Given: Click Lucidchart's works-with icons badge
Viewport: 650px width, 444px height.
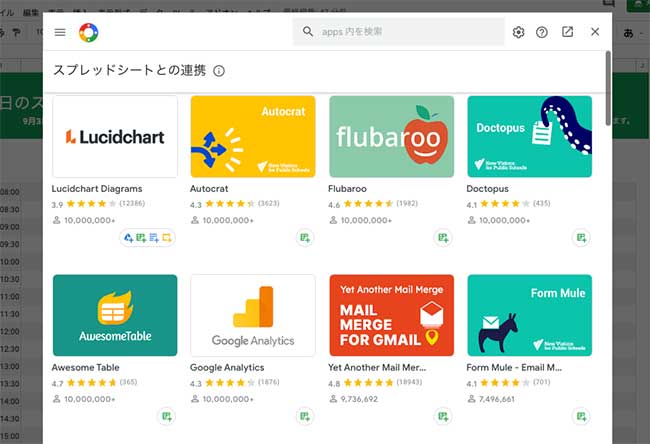Looking at the screenshot, I should click(x=148, y=238).
